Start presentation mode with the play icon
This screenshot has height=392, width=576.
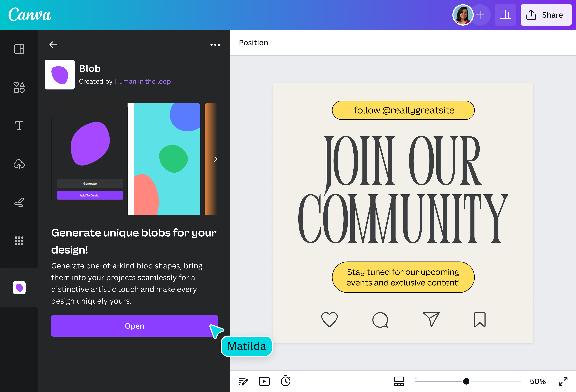click(264, 381)
